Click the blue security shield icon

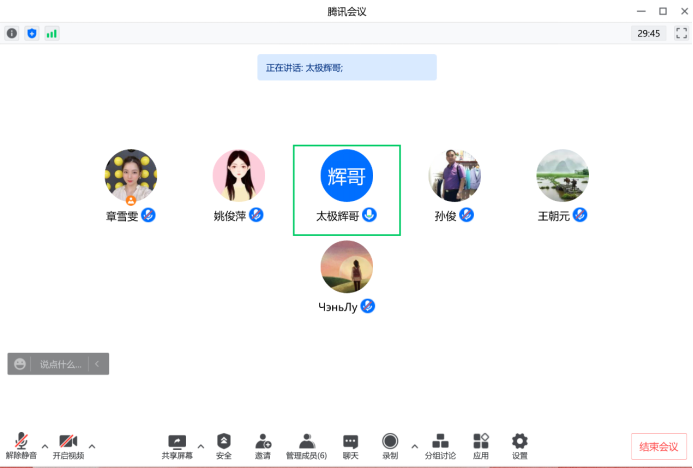[x=32, y=33]
